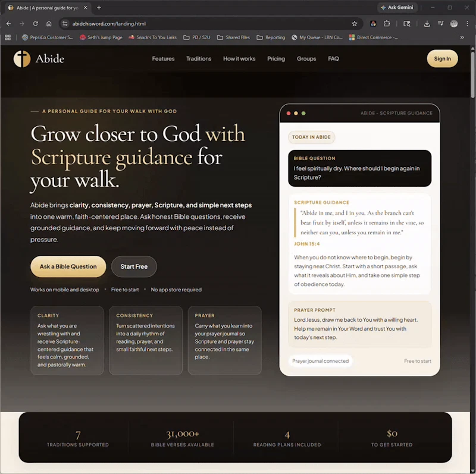Click the Free to start text in preview card
The image size is (476, 474).
tap(418, 361)
